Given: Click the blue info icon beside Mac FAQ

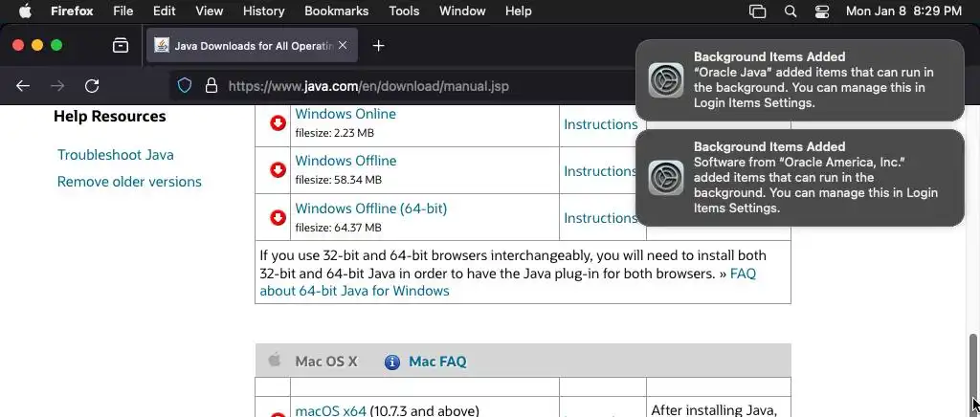Looking at the screenshot, I should (x=392, y=362).
